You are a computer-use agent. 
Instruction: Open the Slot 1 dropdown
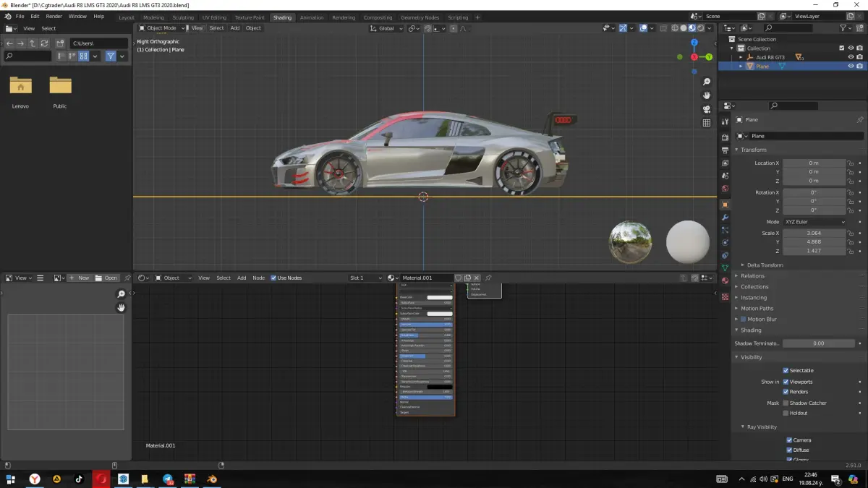[x=365, y=278]
